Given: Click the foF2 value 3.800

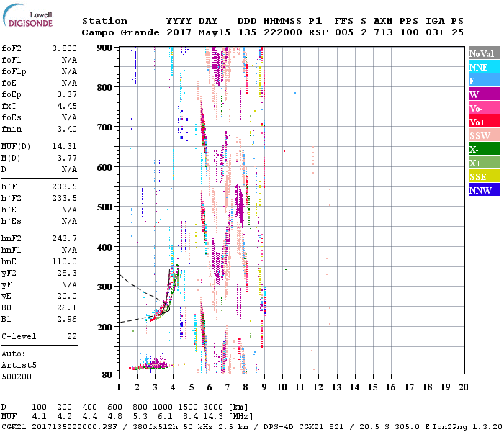Looking at the screenshot, I should 64,48.
